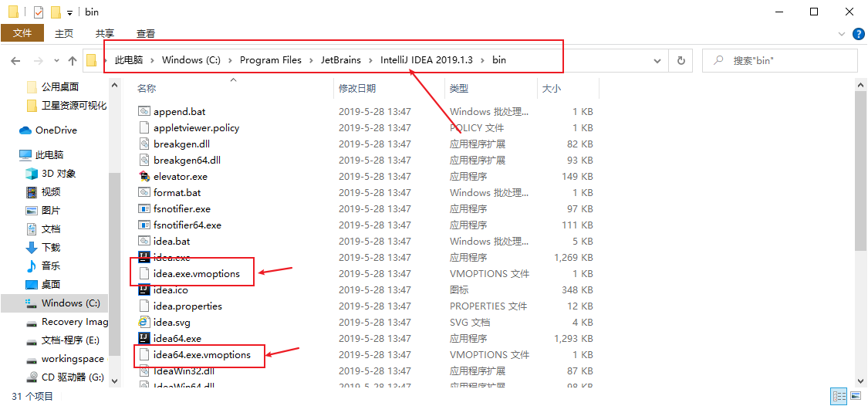Screen dimensions: 868x406
Task: Open CD 驱动器 (G:) in navigation pane
Action: coord(73,377)
